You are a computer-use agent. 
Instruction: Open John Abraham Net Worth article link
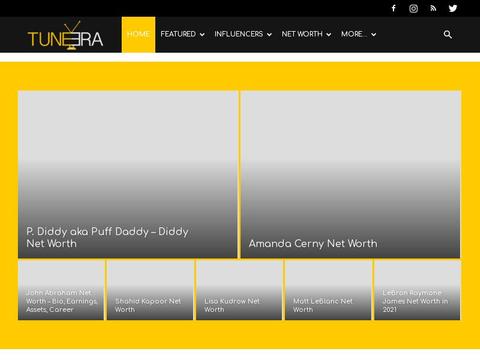click(x=62, y=301)
